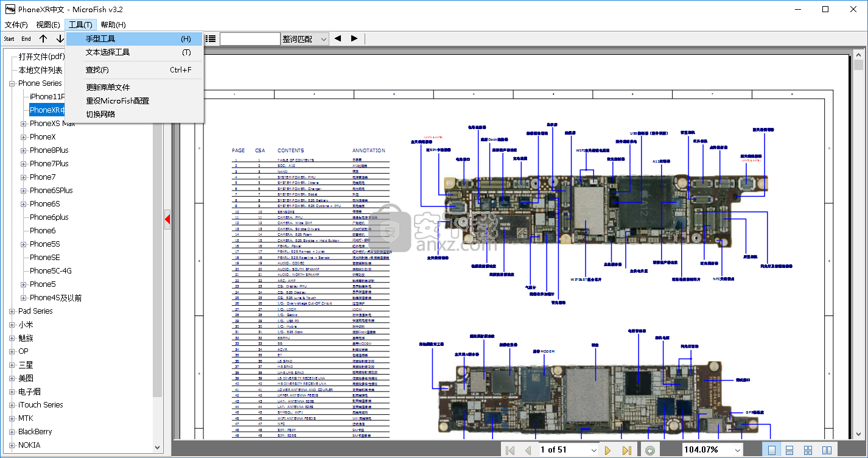
Task: Select 电子烟 in the tree
Action: (x=29, y=392)
